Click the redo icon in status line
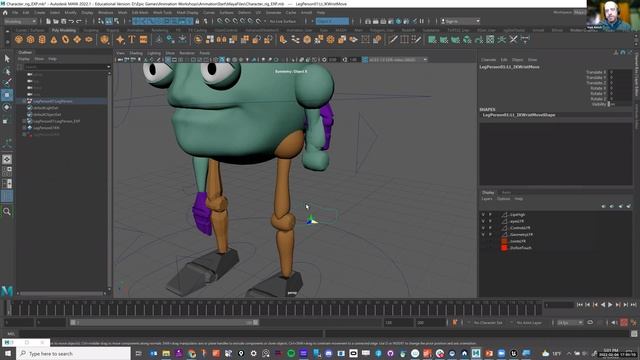Viewport: 640px width, 360px height. (79, 21)
